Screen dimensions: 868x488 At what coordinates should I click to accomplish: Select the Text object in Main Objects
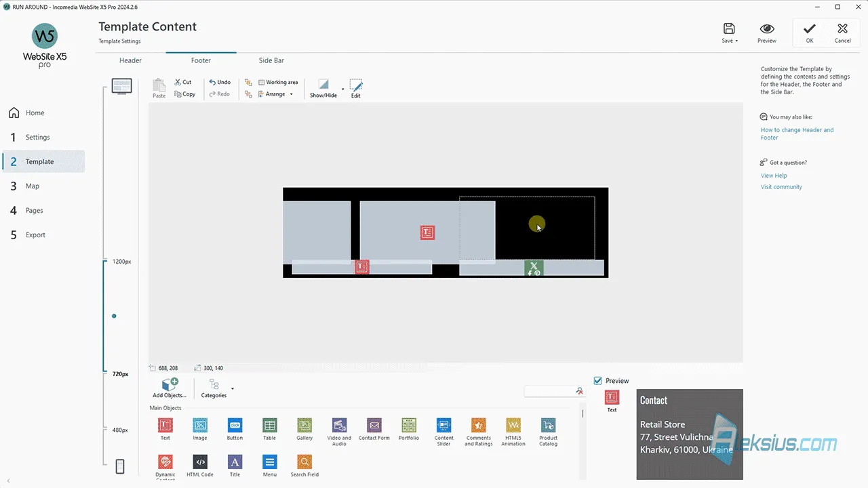(x=165, y=428)
